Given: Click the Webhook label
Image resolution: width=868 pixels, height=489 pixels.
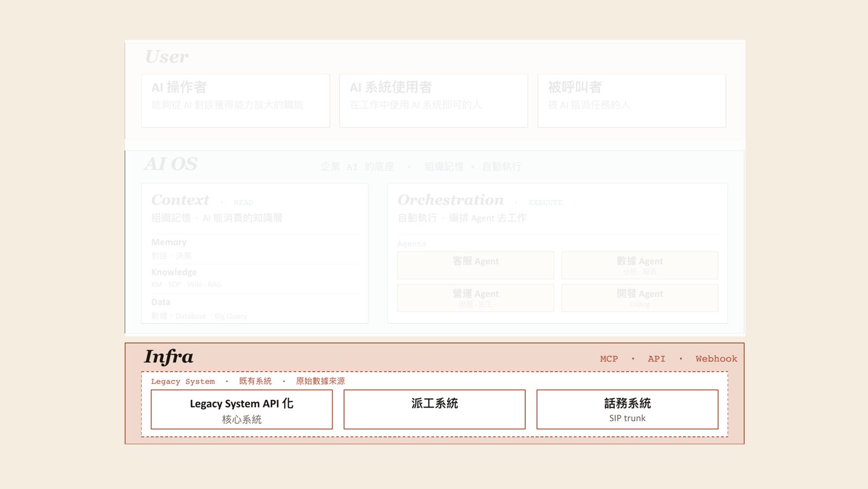Looking at the screenshot, I should tap(716, 359).
